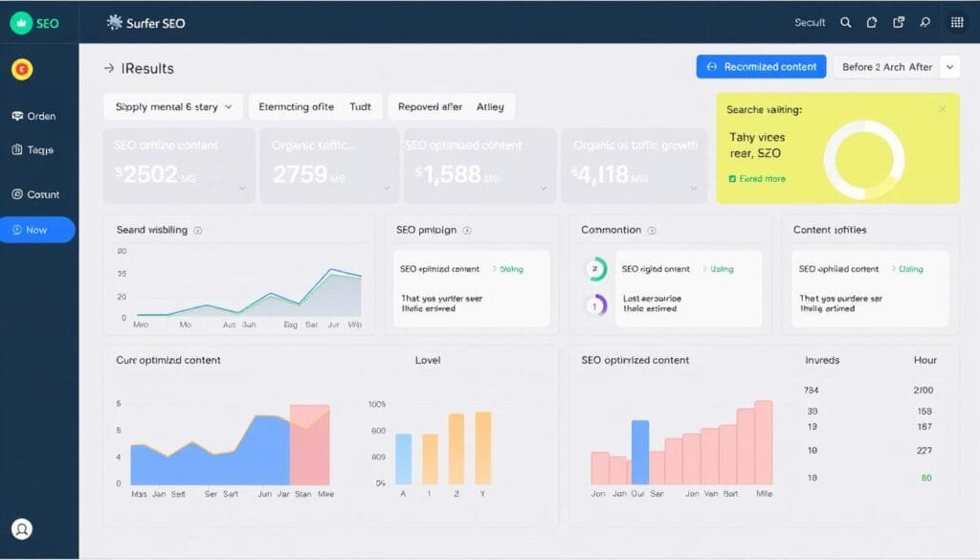The height and width of the screenshot is (560, 980).
Task: Click the orange G account badge
Action: click(x=21, y=69)
